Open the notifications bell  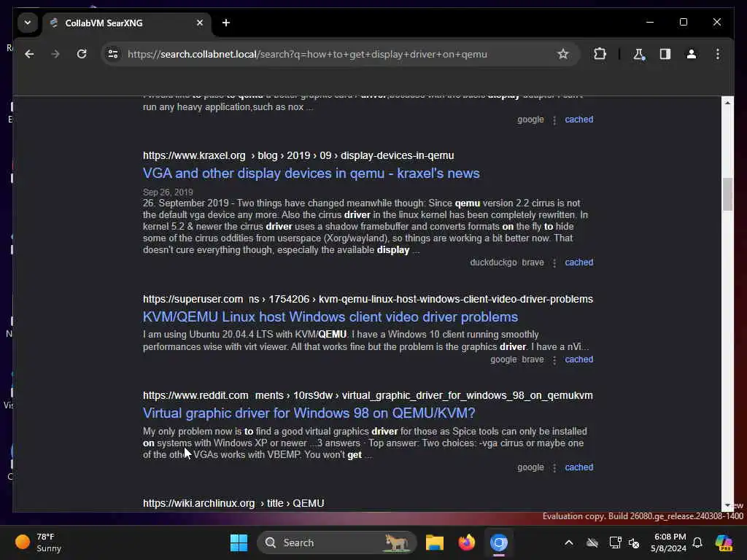coord(697,542)
